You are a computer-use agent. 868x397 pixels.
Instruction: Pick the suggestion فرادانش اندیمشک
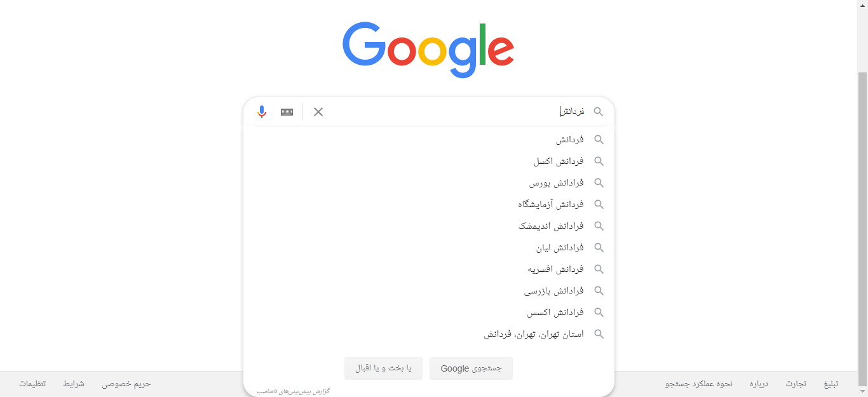click(429, 226)
